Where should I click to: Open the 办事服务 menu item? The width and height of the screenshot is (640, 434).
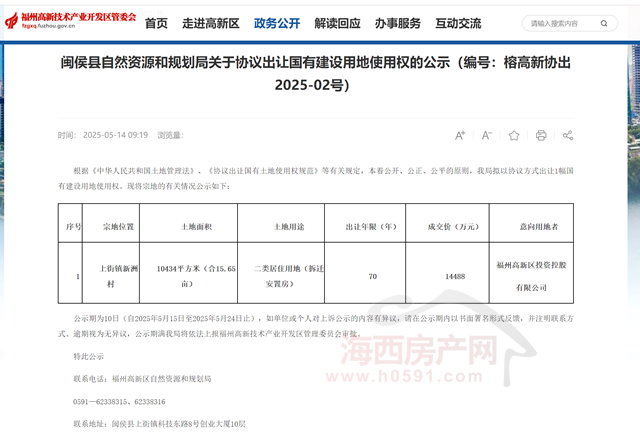(398, 24)
